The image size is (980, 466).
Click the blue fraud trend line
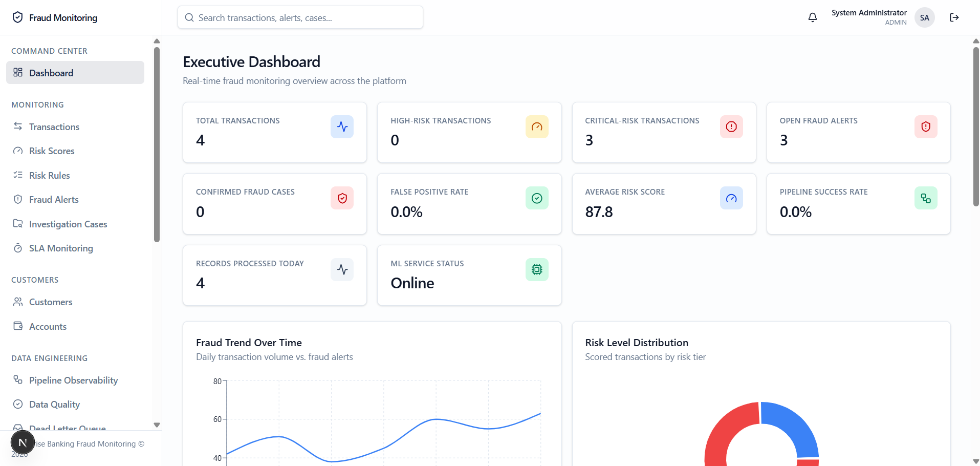(384, 448)
